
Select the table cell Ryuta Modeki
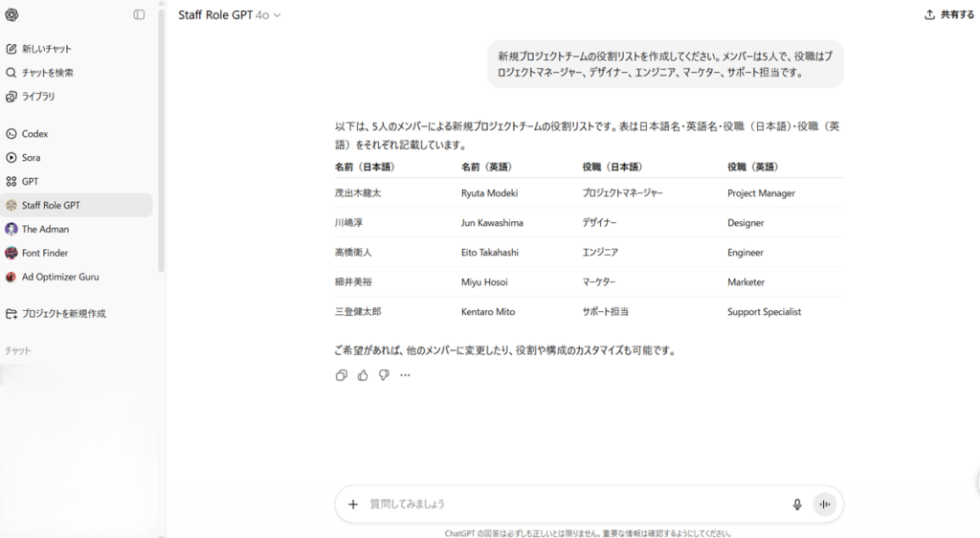point(489,193)
